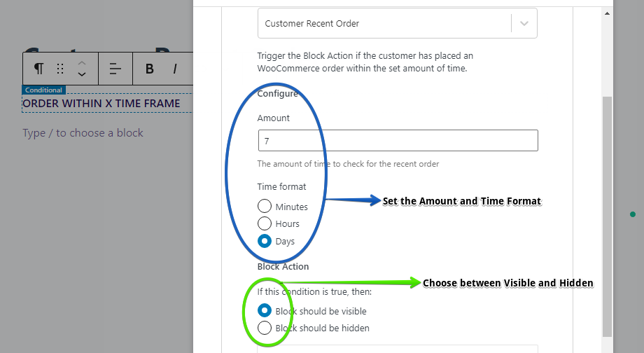This screenshot has height=353, width=644.
Task: Move block up with the up chevron
Action: pyautogui.click(x=82, y=63)
